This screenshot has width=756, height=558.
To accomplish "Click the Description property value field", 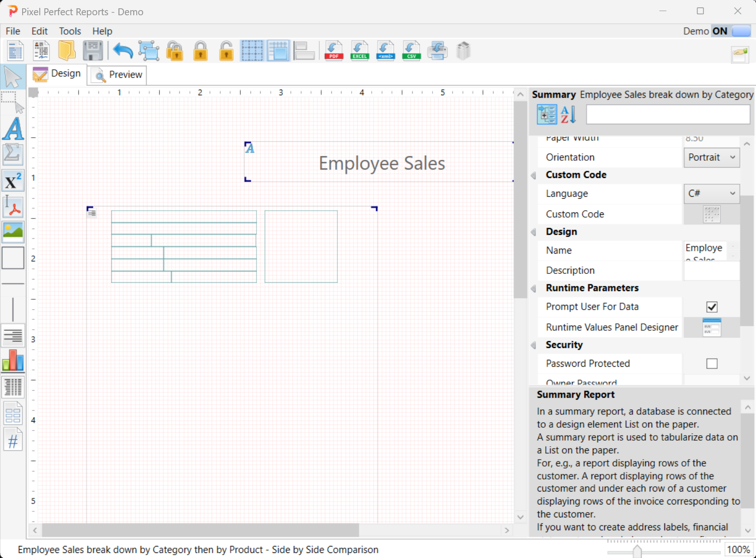I will click(711, 270).
